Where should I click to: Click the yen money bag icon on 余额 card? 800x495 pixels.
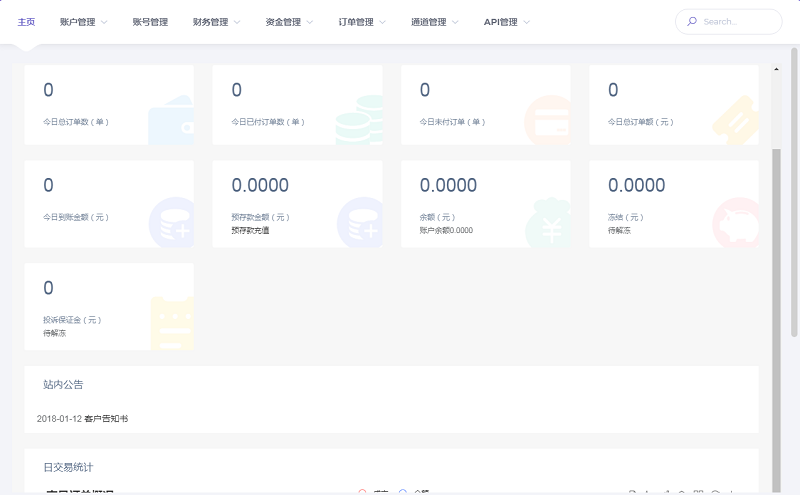pyautogui.click(x=548, y=224)
